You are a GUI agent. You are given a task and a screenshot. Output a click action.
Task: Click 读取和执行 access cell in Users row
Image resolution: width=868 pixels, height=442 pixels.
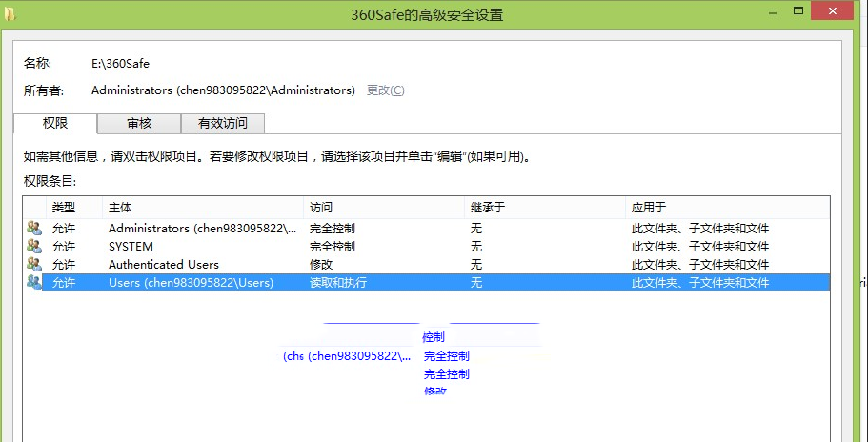338,283
